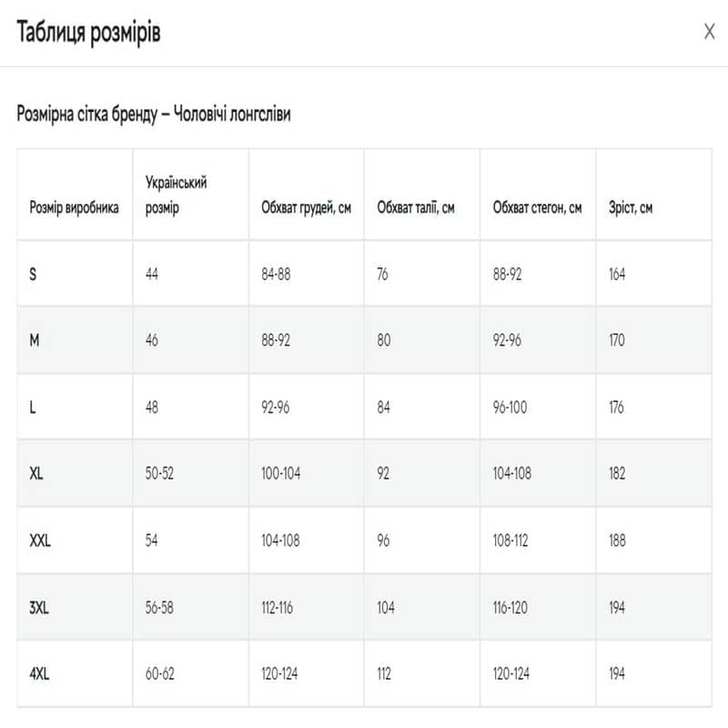Select the L size row label
728x728 pixels.
coord(32,407)
